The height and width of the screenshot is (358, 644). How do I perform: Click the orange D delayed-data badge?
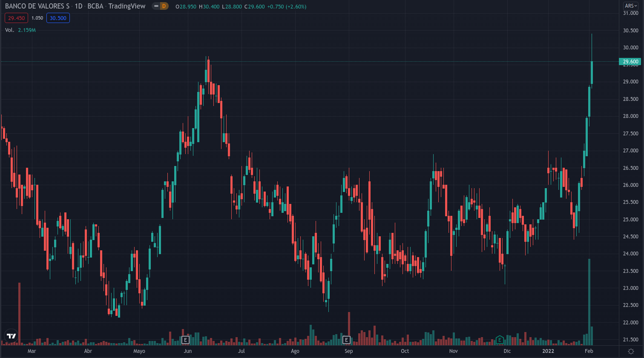point(164,6)
